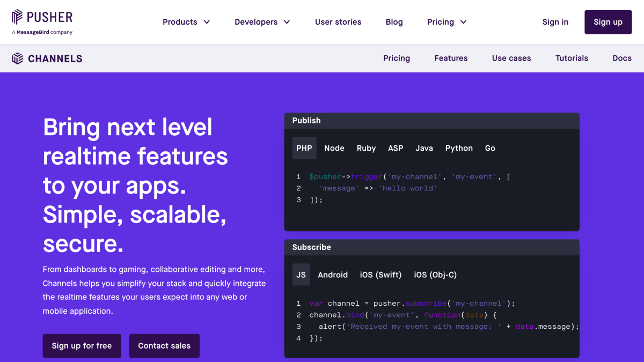Open Channels Pricing in sub-navigation

(x=397, y=58)
